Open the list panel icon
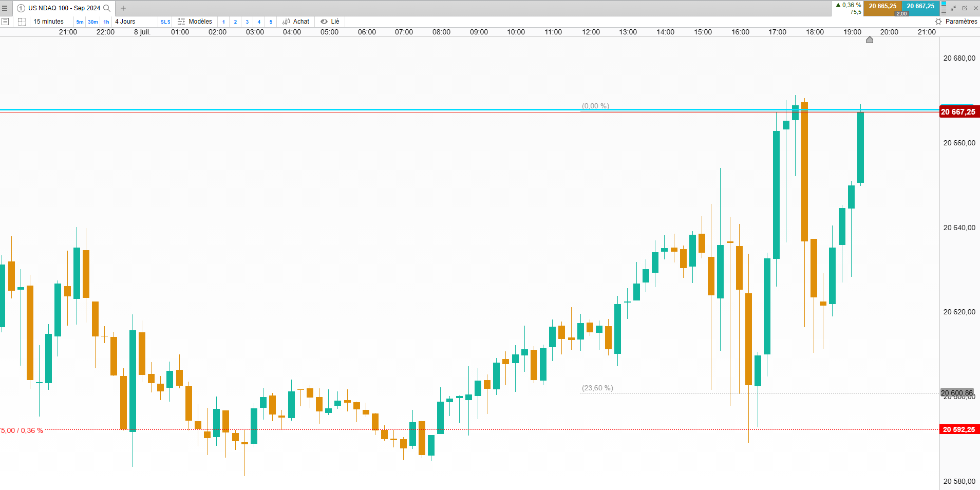Viewport: 980px width, 490px height. pos(5,22)
